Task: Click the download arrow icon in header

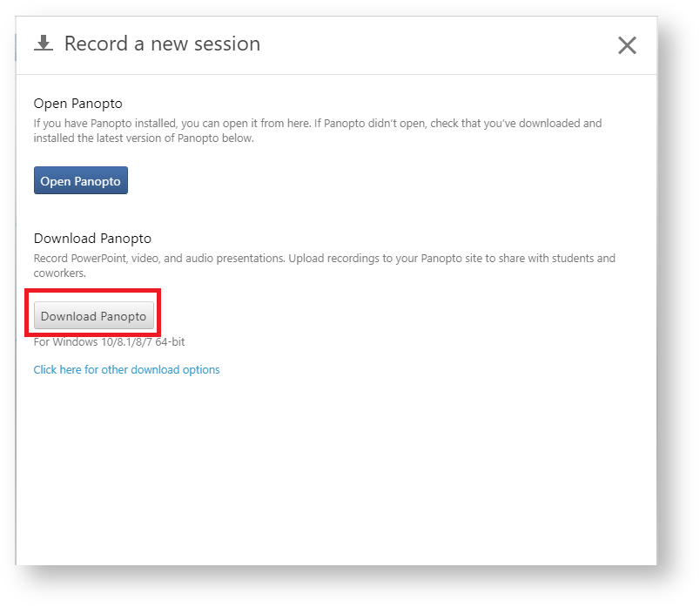Action: click(x=44, y=44)
